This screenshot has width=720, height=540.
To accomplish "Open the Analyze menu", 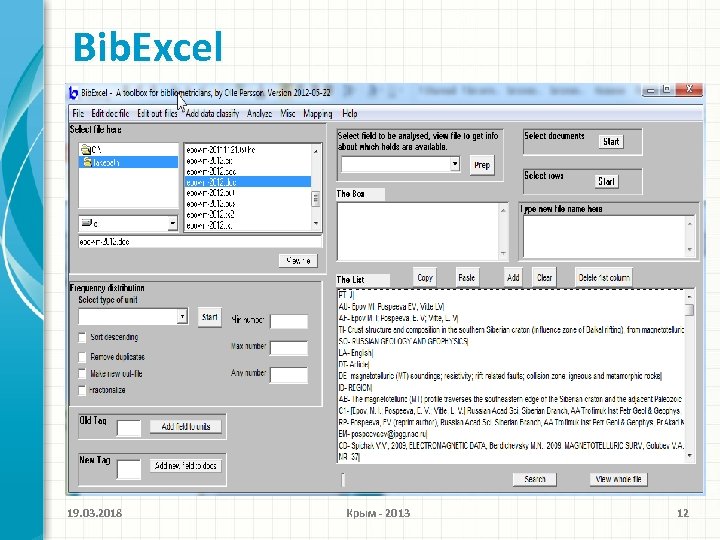I will 259,113.
